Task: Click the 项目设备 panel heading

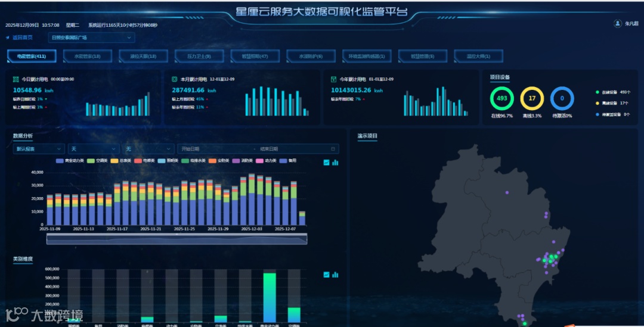Action: 500,77
